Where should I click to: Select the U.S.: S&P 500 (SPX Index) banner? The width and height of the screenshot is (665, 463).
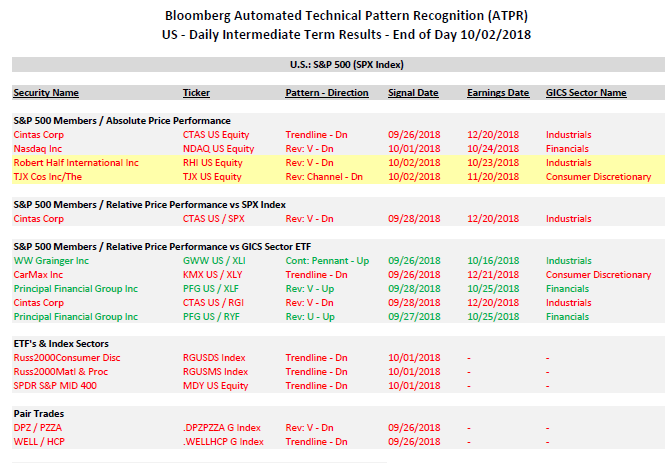pos(338,64)
